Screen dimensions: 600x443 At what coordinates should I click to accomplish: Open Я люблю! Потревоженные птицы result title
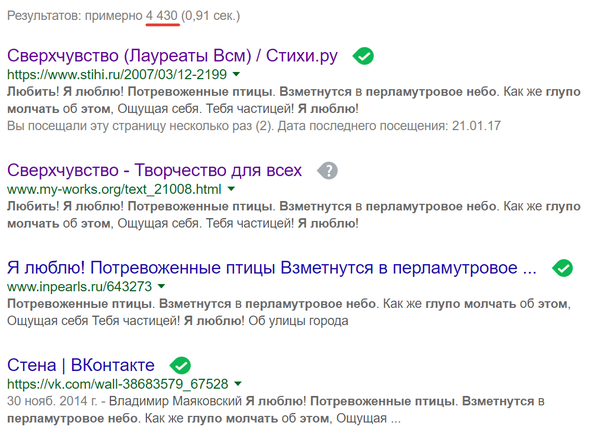point(272,268)
